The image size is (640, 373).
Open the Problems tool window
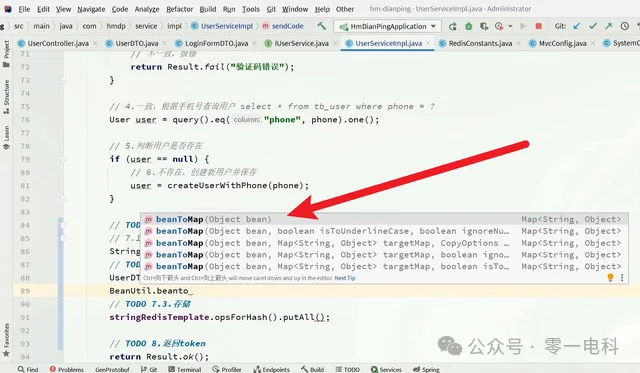pos(66,369)
